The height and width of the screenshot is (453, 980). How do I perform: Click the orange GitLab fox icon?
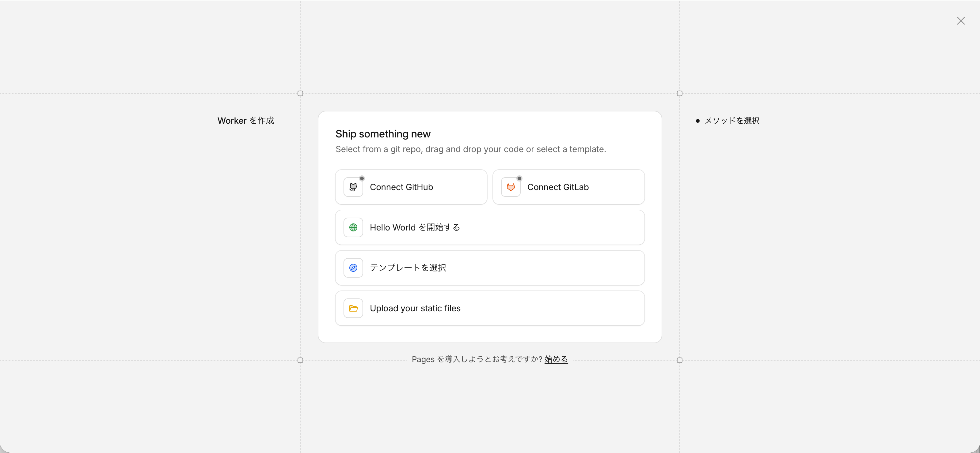[x=511, y=187]
